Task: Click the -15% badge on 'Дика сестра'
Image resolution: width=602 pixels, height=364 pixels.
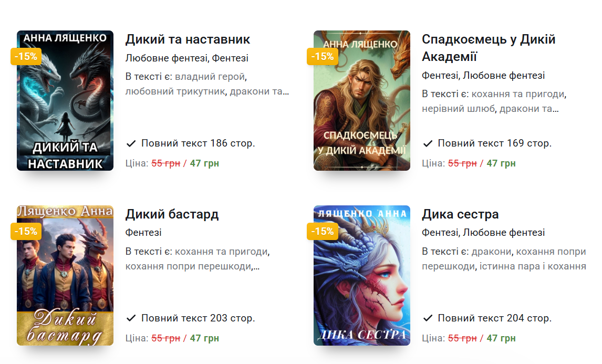Action: [322, 232]
